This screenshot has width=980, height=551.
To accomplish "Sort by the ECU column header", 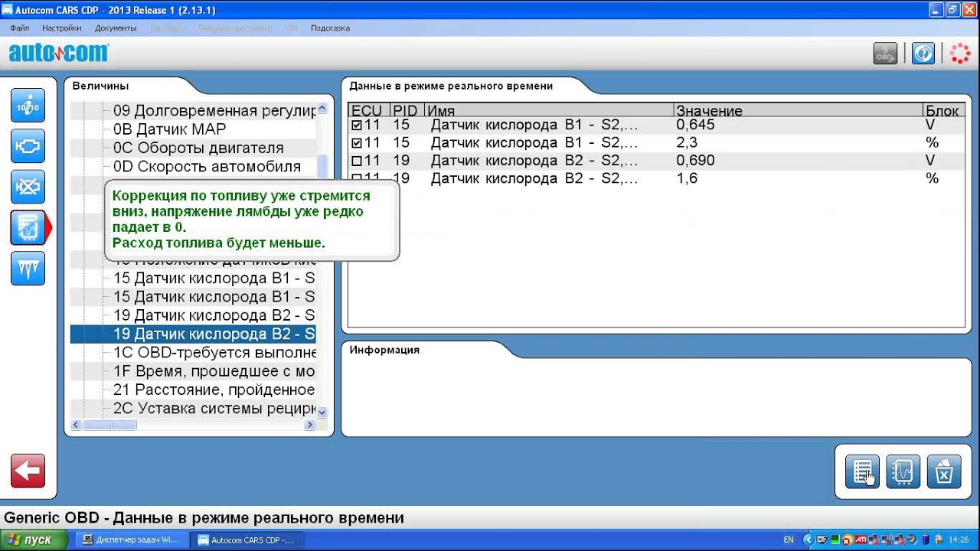I will [369, 111].
